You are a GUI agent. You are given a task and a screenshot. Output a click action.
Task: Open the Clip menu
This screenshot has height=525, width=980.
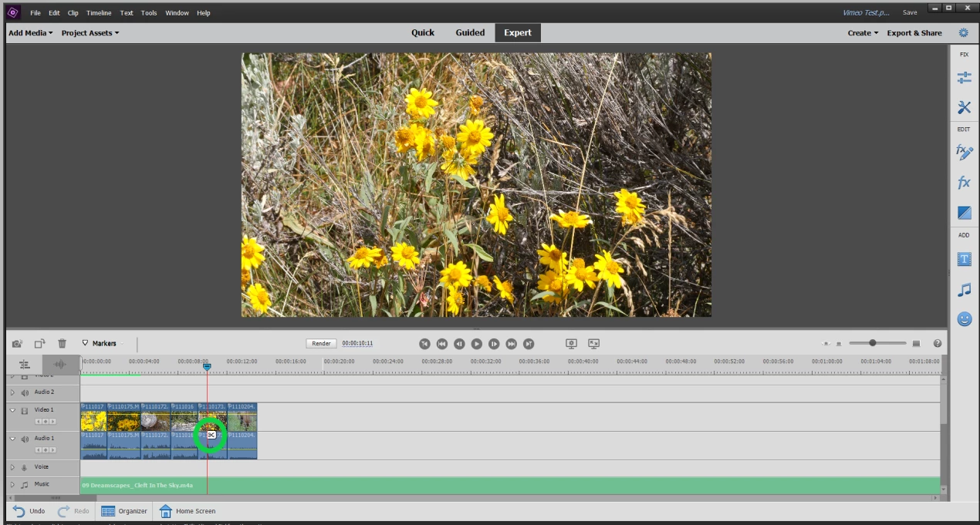73,13
